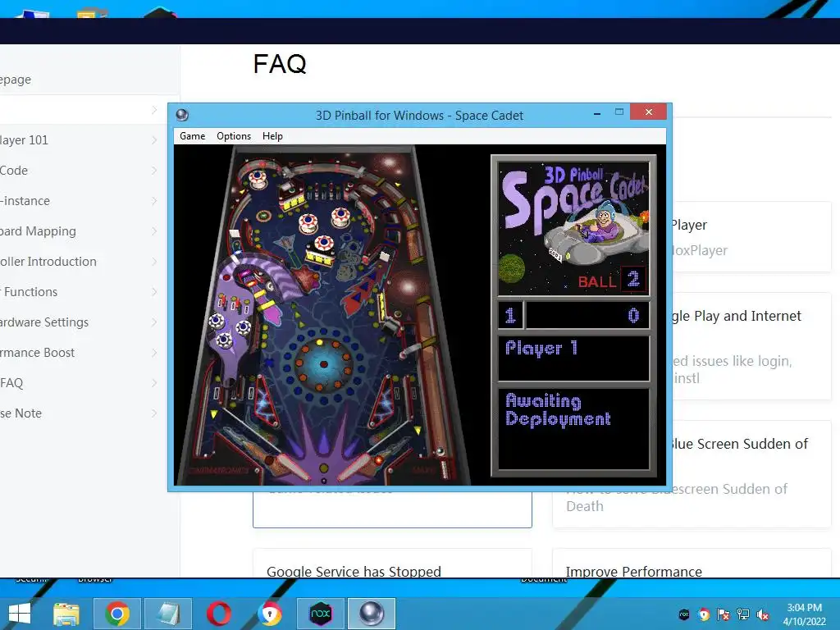The image size is (840, 630).
Task: Expand the 'rmance Boost' sidebar chevron
Action: 154,353
